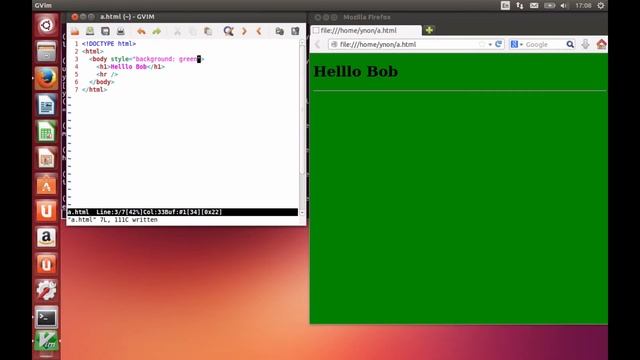Open Amazon launcher icon
Viewport: 640px width, 360px height.
coord(46,238)
